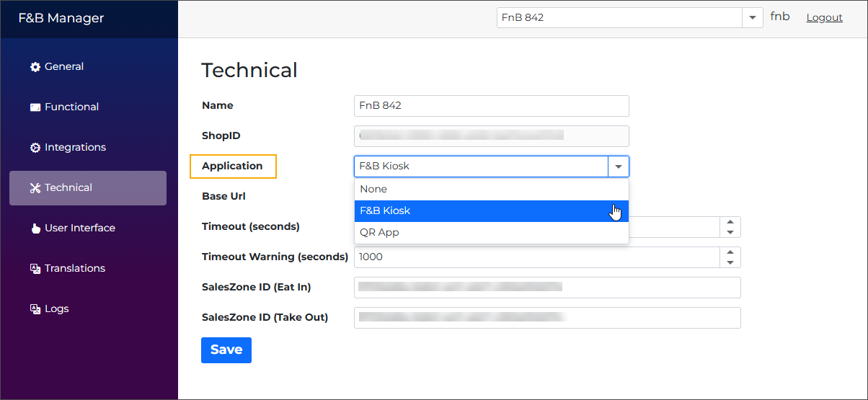The image size is (868, 400).
Task: Click the shop selector field FnB 842
Action: coord(619,17)
